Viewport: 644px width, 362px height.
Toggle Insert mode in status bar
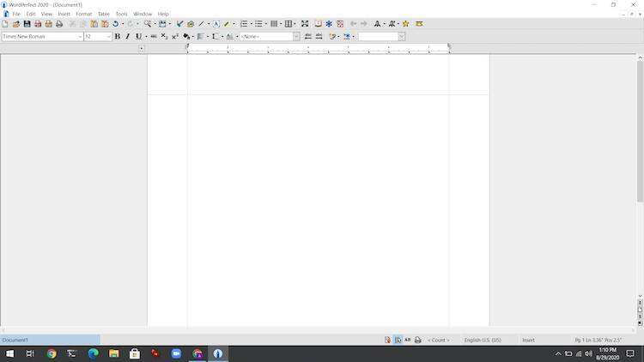point(528,341)
